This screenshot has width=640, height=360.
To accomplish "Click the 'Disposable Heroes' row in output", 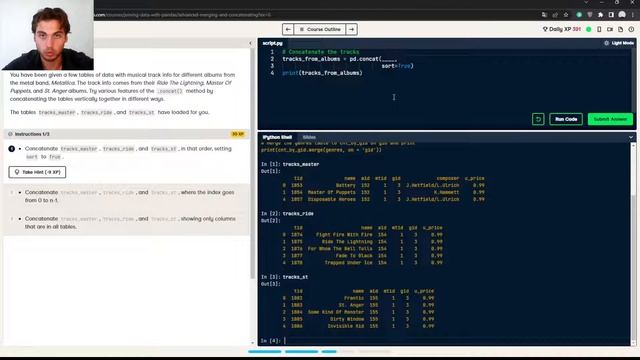I will click(384, 200).
